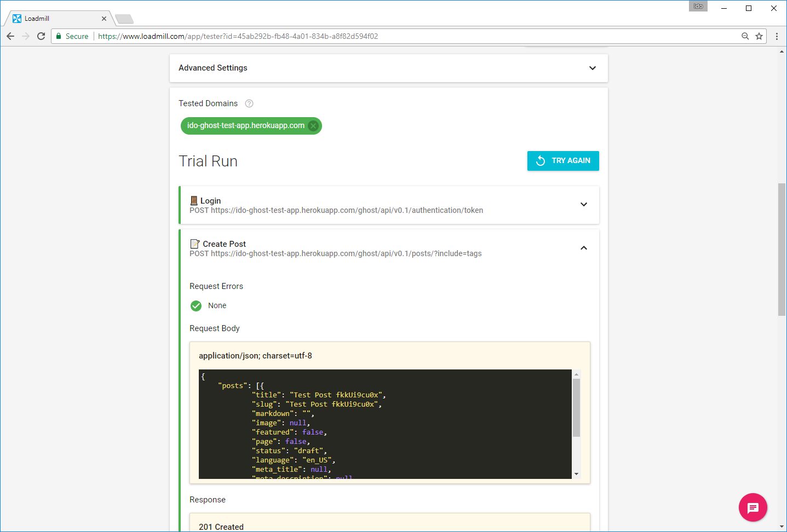Click the Request Errors label
Image resolution: width=787 pixels, height=532 pixels.
pyautogui.click(x=216, y=286)
